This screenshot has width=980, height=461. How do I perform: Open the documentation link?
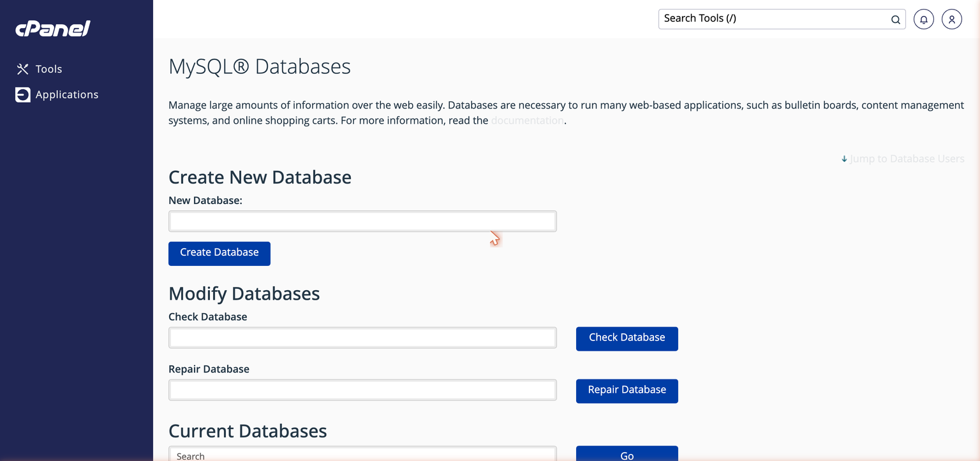(x=528, y=121)
